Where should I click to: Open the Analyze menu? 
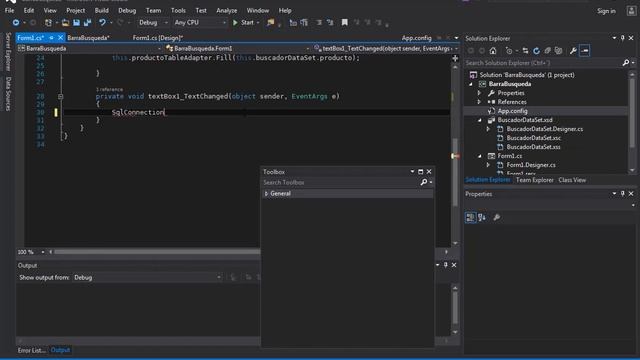point(227,11)
